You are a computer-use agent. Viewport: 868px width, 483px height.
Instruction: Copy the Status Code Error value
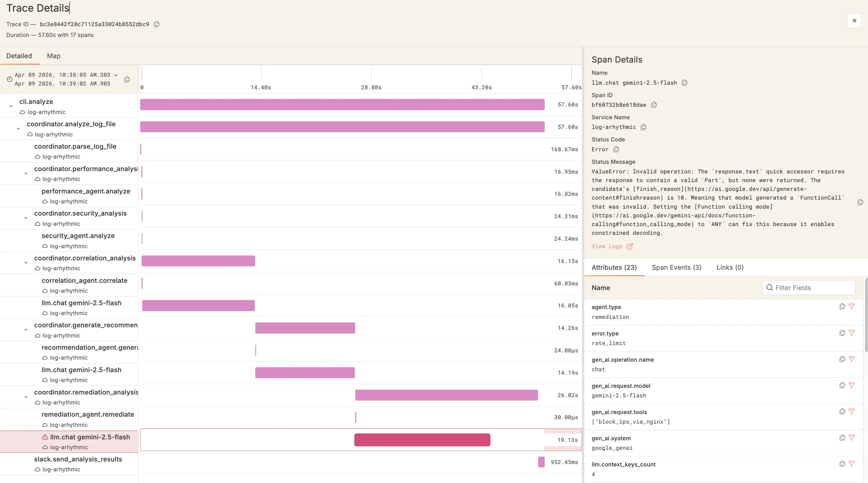[x=616, y=150]
